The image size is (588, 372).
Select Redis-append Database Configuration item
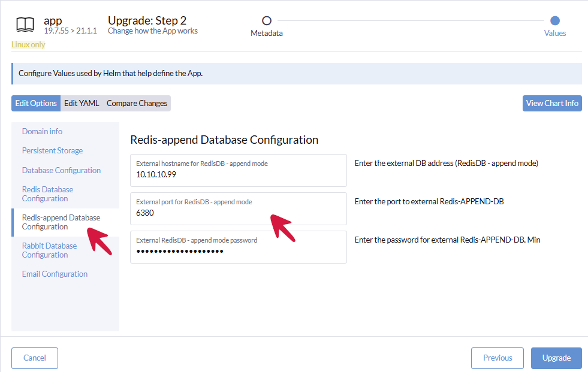coord(61,222)
